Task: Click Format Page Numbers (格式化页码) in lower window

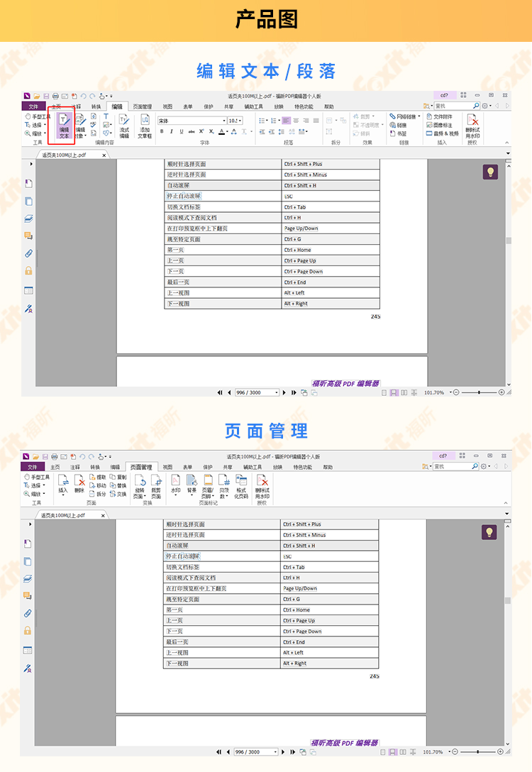Action: (241, 487)
